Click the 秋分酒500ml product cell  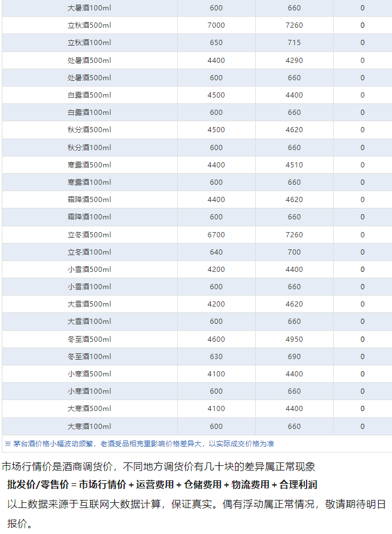tap(89, 130)
